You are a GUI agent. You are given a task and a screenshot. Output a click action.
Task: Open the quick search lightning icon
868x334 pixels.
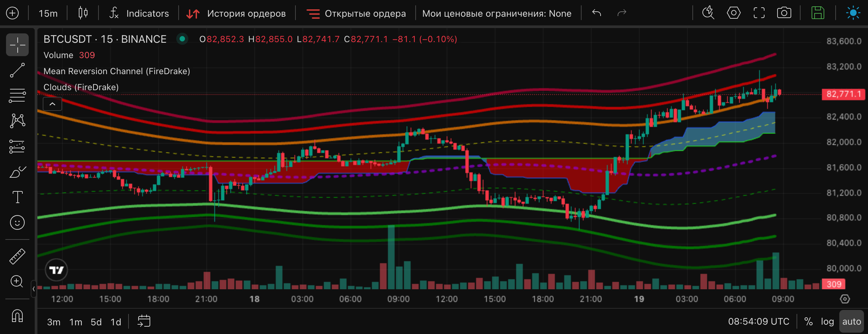tap(708, 13)
